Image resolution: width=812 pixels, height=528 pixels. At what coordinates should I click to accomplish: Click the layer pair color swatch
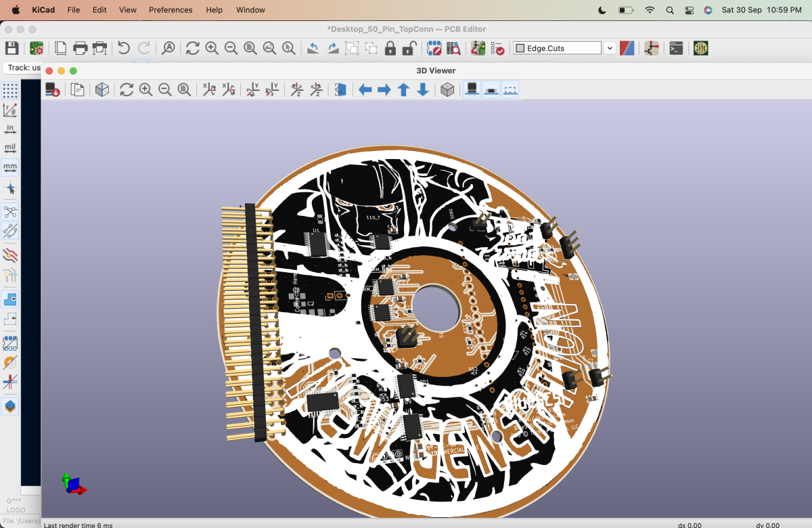click(627, 48)
